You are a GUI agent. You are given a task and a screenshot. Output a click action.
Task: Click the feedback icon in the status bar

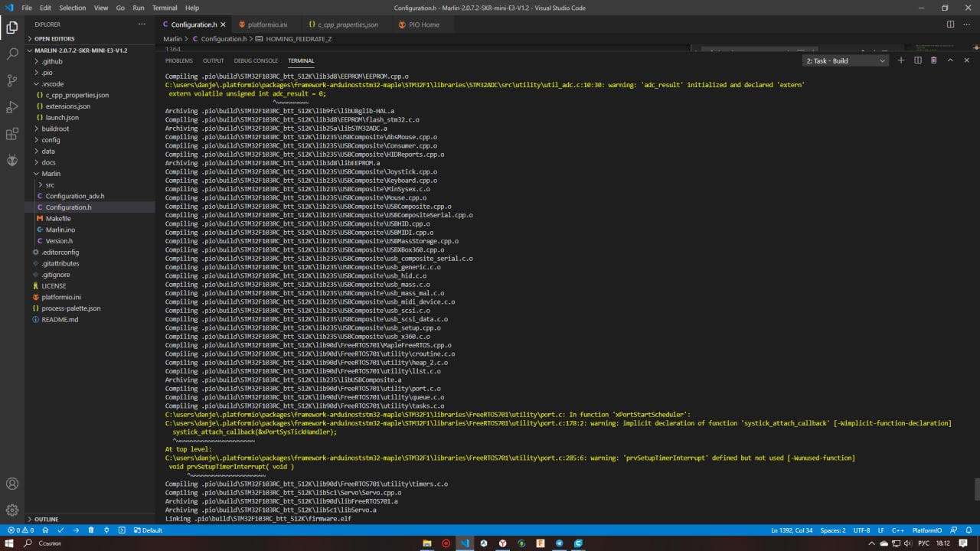954,530
